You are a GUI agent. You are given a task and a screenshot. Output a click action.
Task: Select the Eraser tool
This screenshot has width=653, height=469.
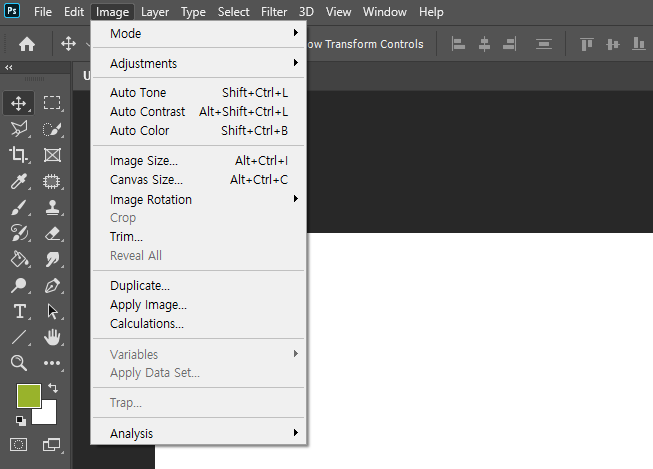tap(52, 233)
